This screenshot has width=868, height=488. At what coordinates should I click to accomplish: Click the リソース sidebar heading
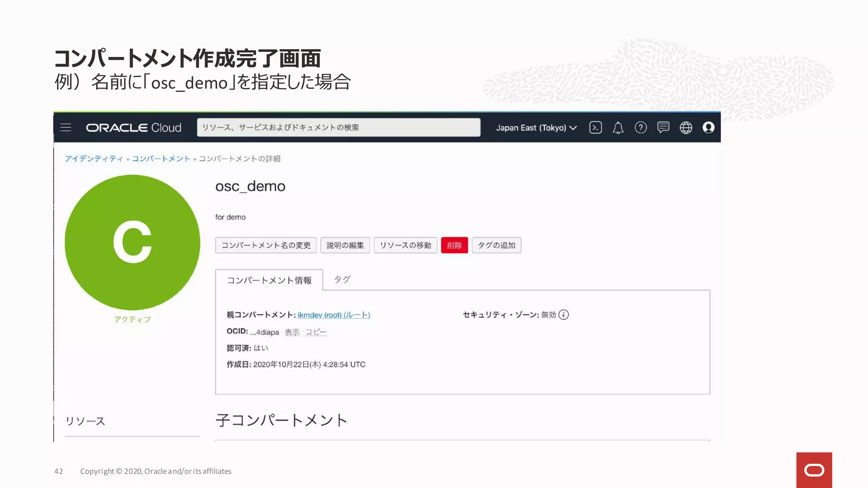[x=85, y=421]
